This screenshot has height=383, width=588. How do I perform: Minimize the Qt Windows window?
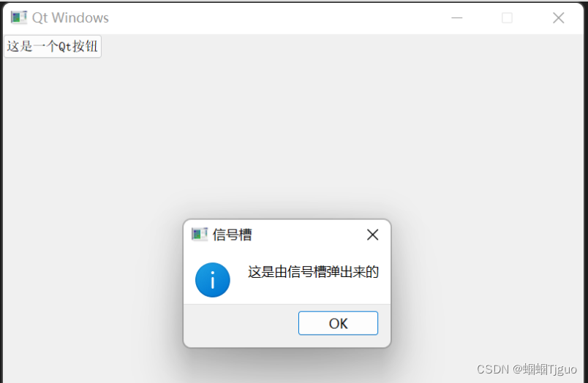(457, 18)
